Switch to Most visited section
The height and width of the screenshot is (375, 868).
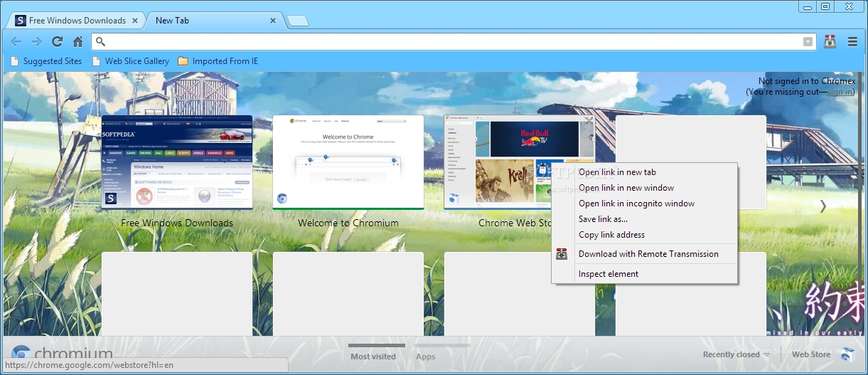(373, 356)
